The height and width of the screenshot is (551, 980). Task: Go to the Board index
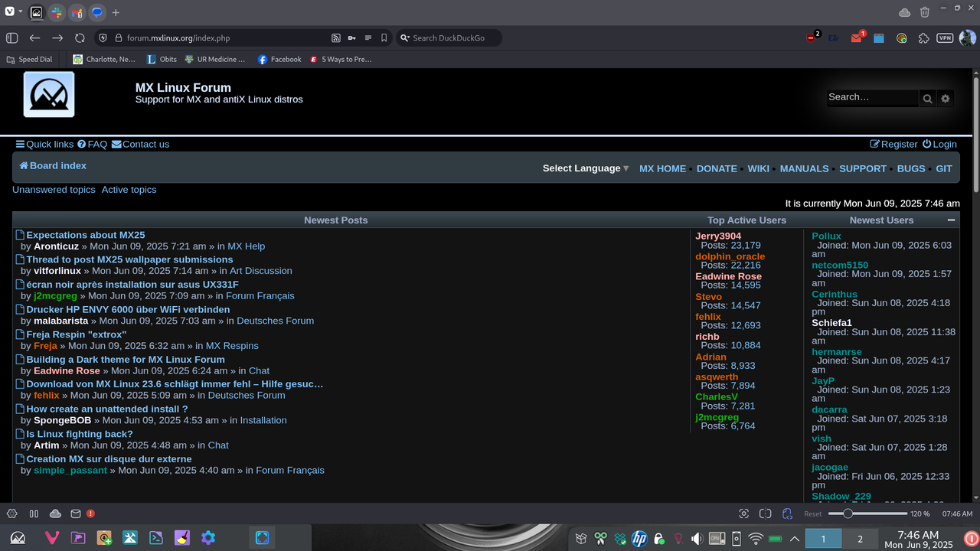53,165
